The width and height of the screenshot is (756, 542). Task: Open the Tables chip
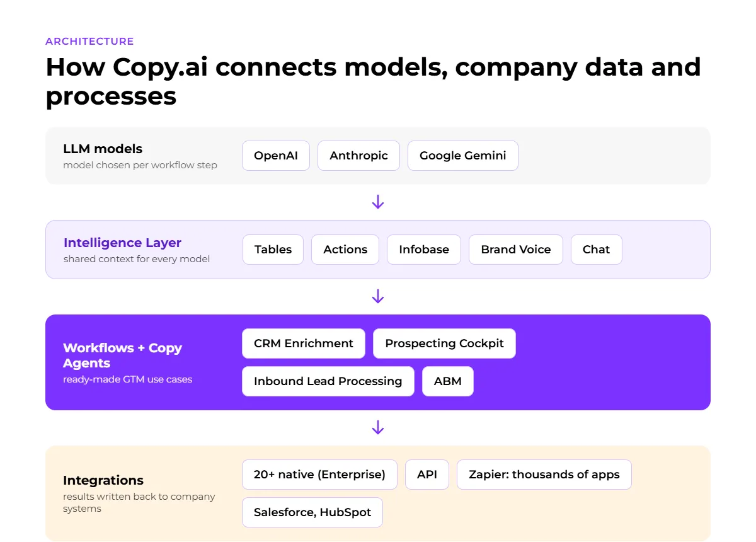click(x=273, y=250)
